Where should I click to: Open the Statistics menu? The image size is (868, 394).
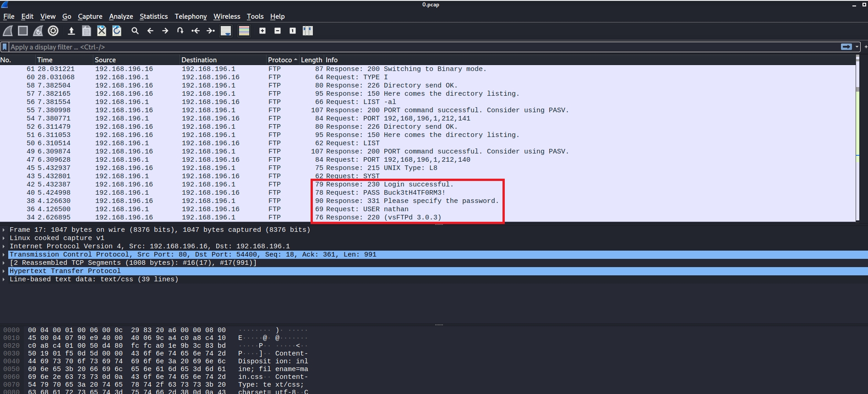point(153,16)
